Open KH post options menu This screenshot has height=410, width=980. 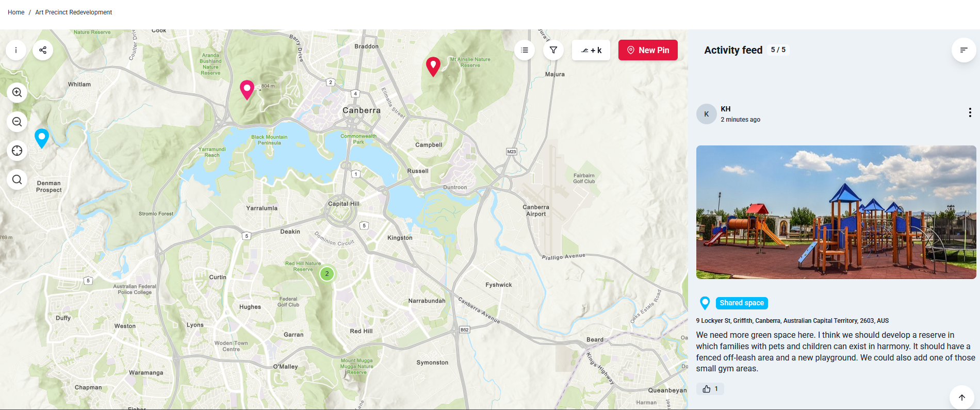[970, 112]
